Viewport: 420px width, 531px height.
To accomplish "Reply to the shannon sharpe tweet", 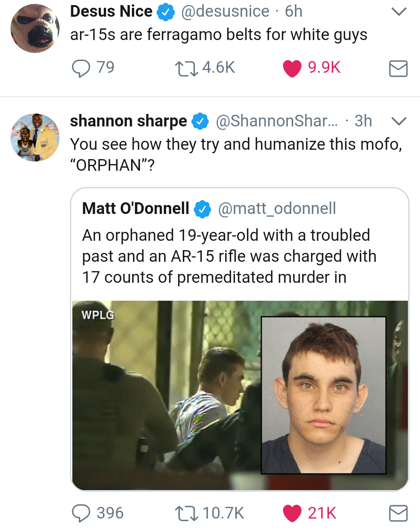I will 81,513.
